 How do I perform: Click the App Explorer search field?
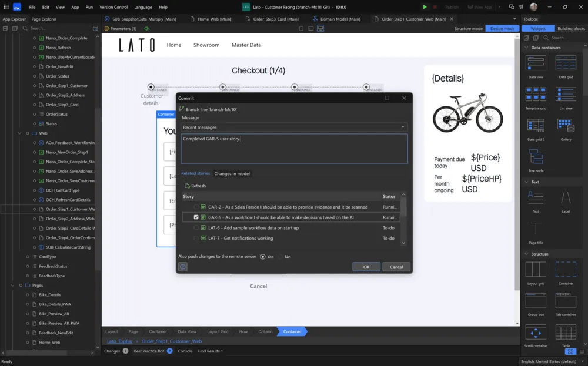tap(59, 28)
